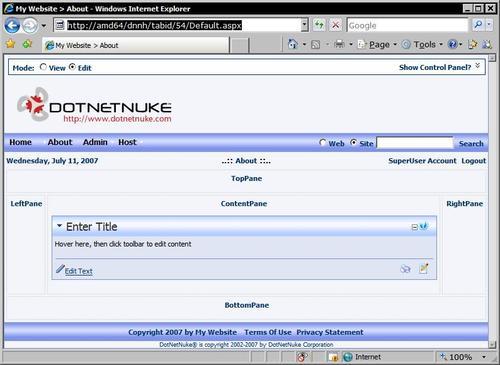Click the Google search box
500x365 pixels.
pyautogui.click(x=407, y=25)
